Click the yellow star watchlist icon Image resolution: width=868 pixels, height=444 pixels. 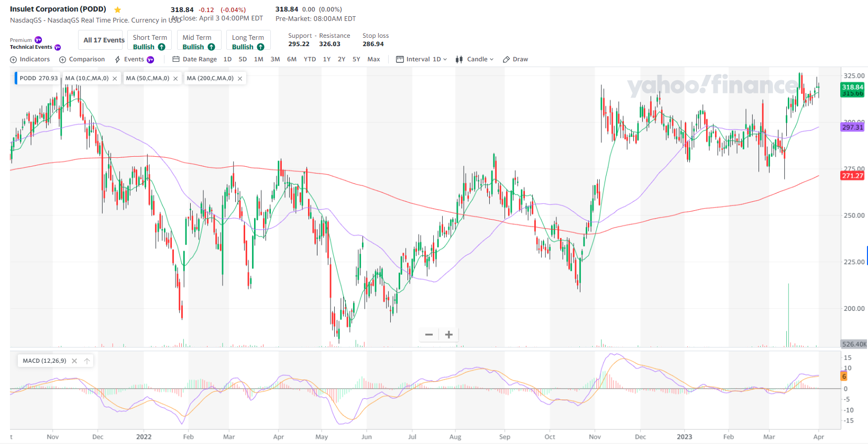point(117,9)
